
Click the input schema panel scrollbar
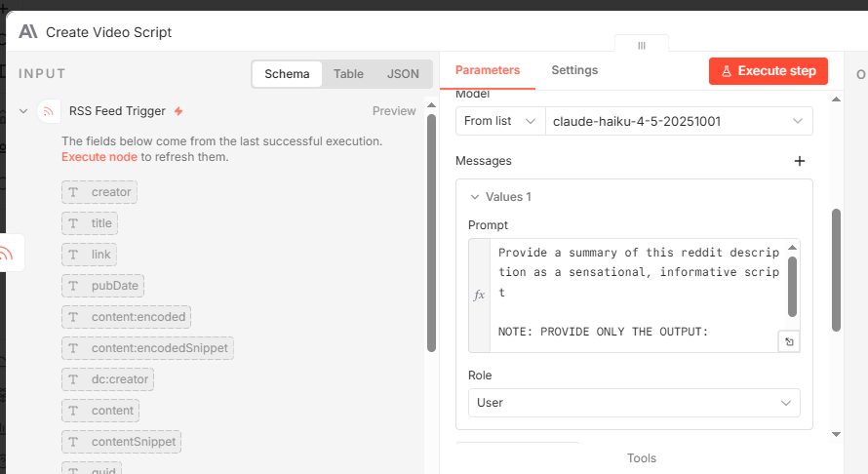431,232
